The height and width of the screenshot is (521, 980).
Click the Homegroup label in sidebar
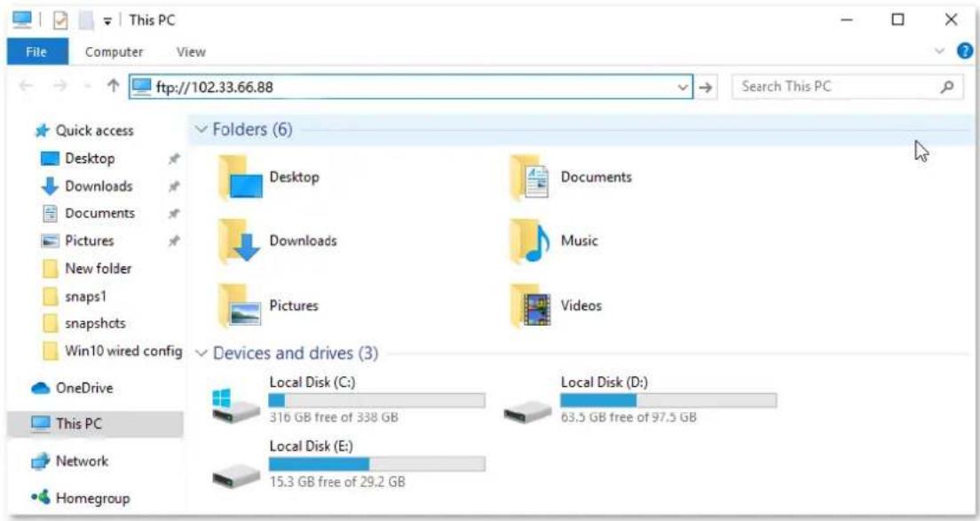[x=92, y=499]
